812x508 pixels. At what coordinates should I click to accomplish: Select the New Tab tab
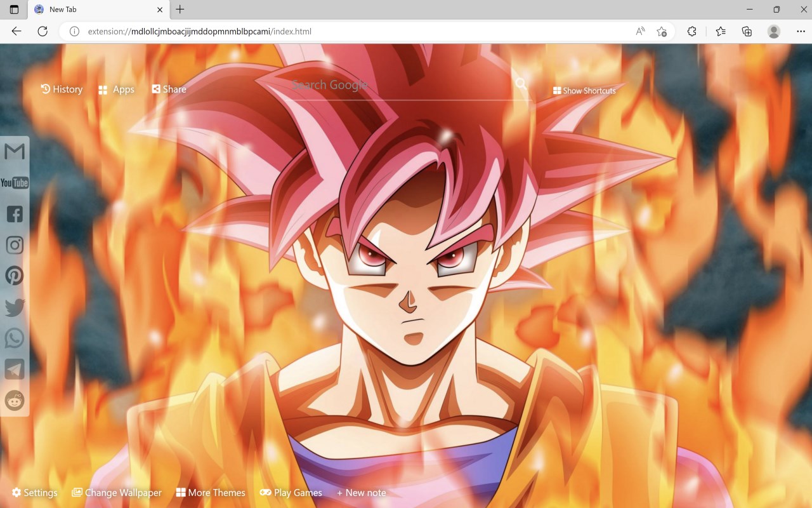click(x=98, y=10)
